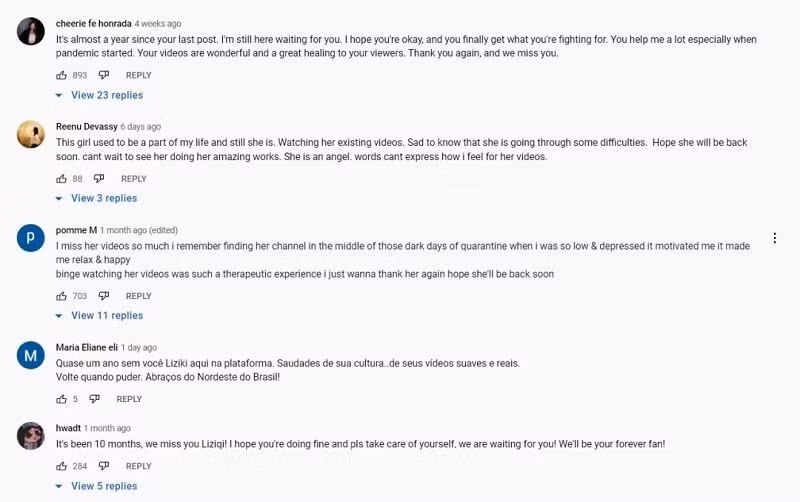Like pomme M's comment
800x502 pixels.
tap(62, 296)
